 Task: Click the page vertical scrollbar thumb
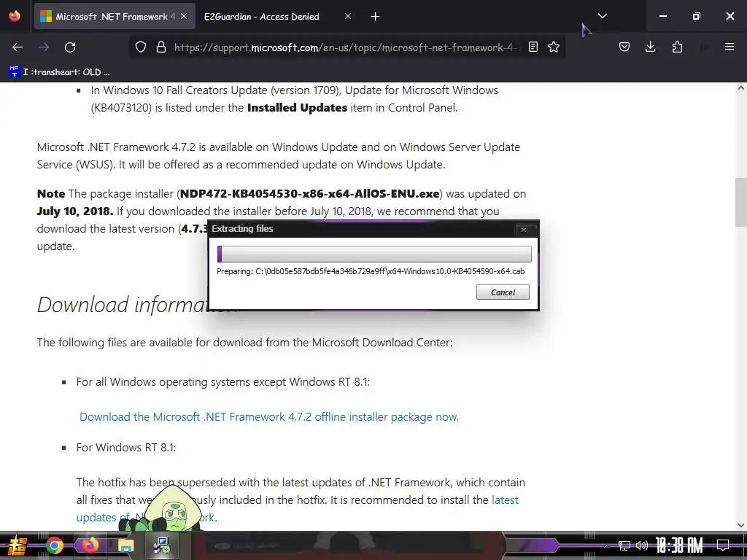point(741,203)
